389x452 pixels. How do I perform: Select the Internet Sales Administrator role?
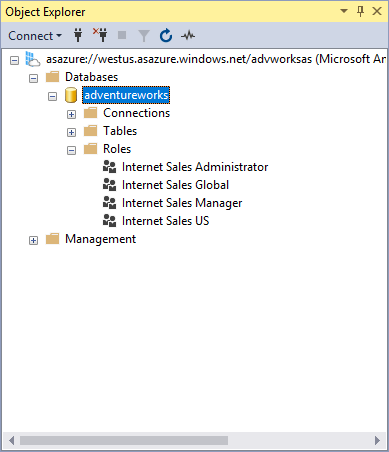(x=195, y=167)
